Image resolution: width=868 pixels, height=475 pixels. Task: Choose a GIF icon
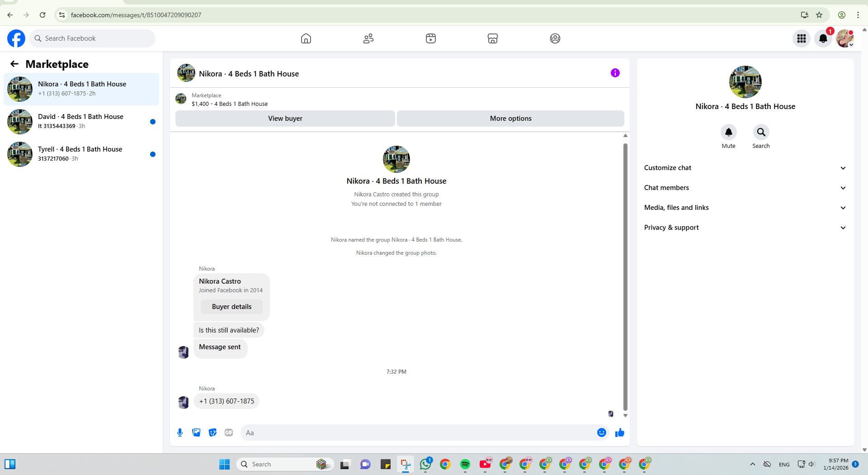pyautogui.click(x=229, y=432)
